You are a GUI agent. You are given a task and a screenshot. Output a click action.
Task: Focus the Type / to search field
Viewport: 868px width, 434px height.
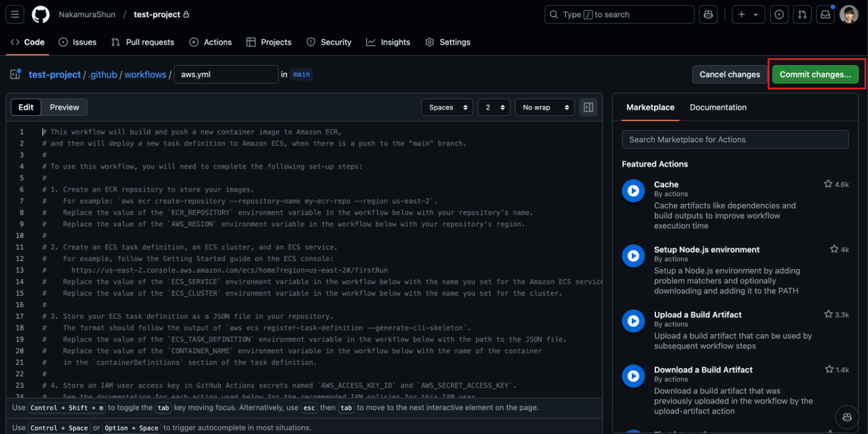point(619,14)
